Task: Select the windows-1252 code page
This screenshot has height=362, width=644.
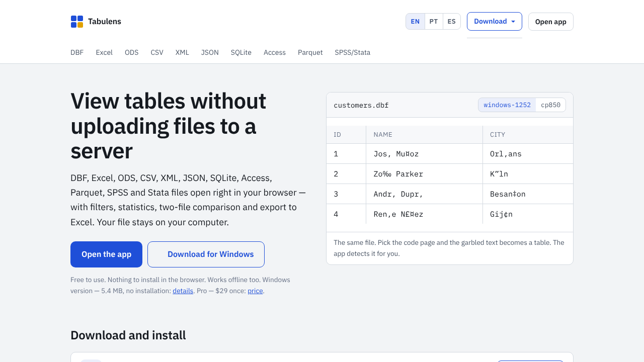Action: click(507, 105)
